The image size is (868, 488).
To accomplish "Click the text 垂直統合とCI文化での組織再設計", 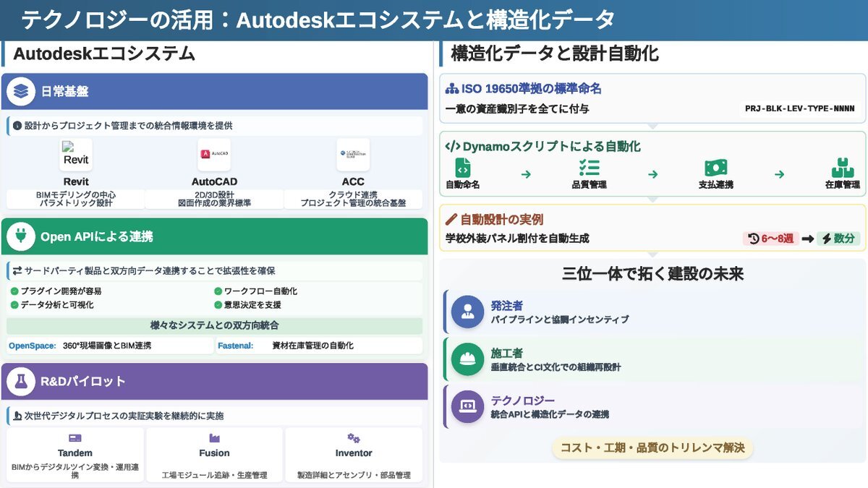I will [556, 367].
